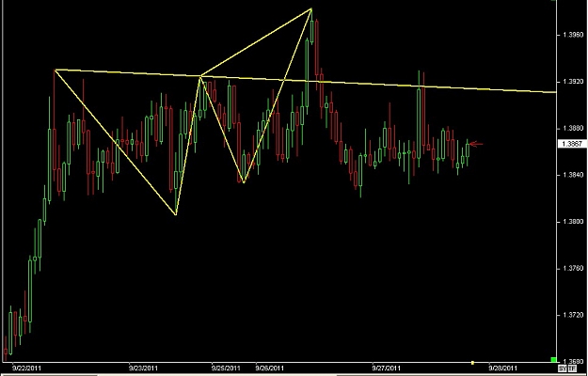Select the yellow pattern's lowest trough point
Viewport: 588px width, 376px height.
click(x=176, y=214)
